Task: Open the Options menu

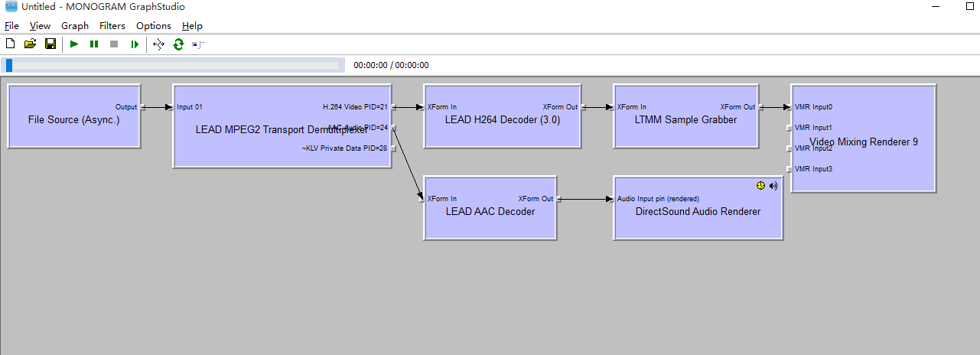Action: (x=154, y=26)
